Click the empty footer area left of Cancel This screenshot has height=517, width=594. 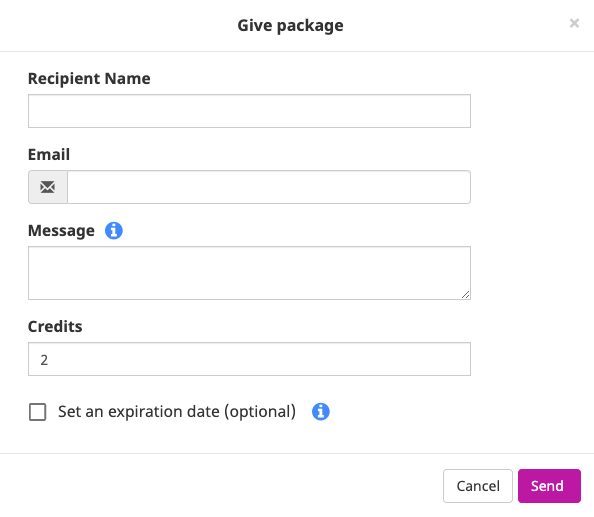pos(222,486)
